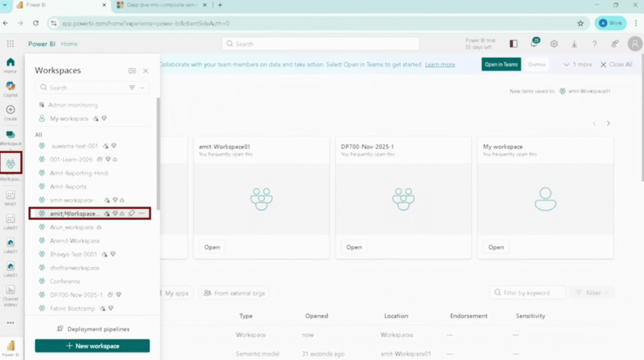Open Deployment pipelines

click(92, 329)
